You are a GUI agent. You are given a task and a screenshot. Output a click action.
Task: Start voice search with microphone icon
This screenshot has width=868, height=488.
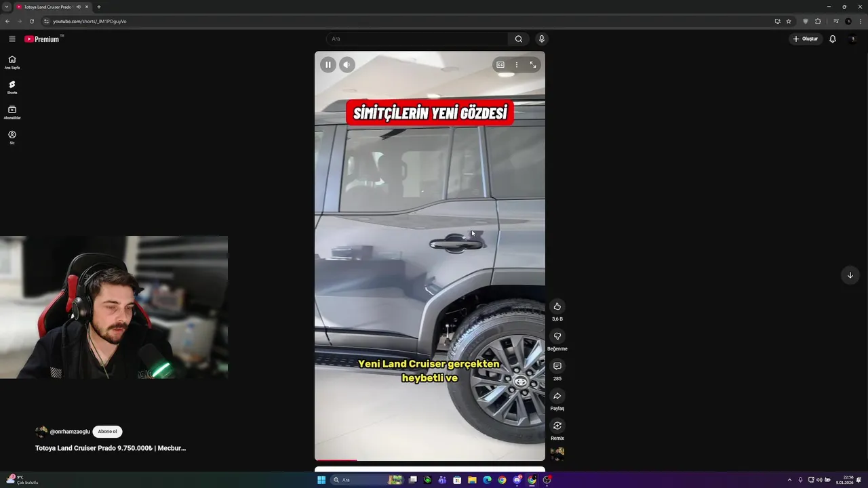tap(542, 39)
